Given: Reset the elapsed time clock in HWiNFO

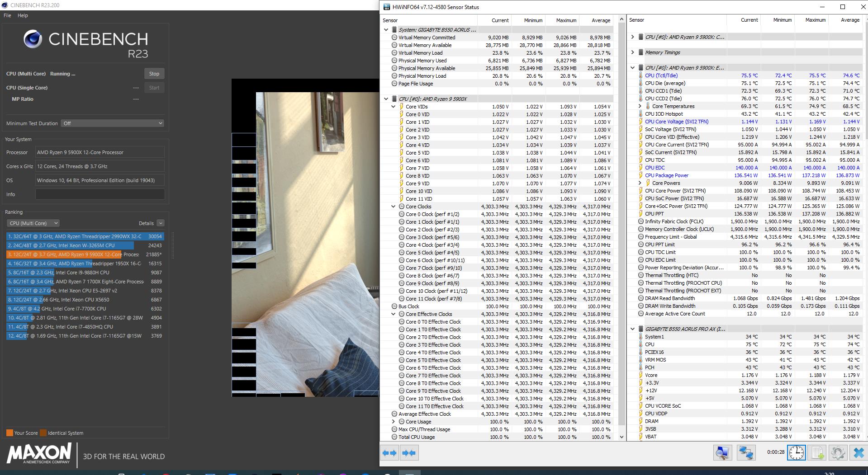Looking at the screenshot, I should pyautogui.click(x=797, y=453).
